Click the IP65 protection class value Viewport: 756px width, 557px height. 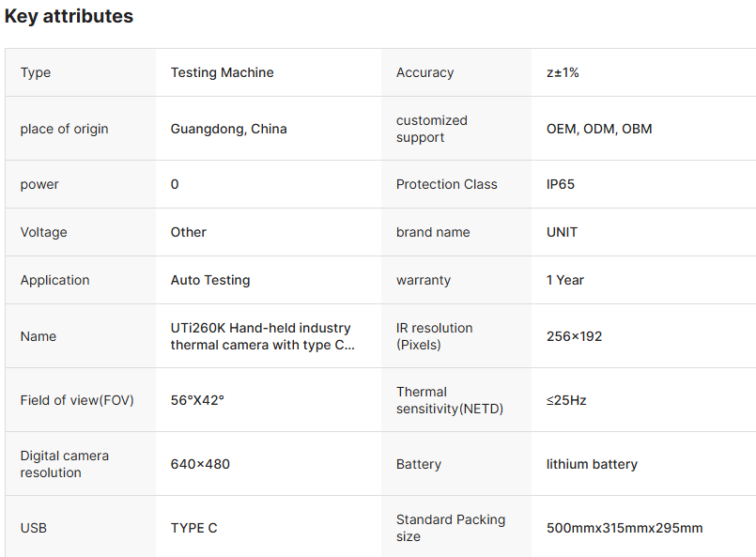(561, 184)
